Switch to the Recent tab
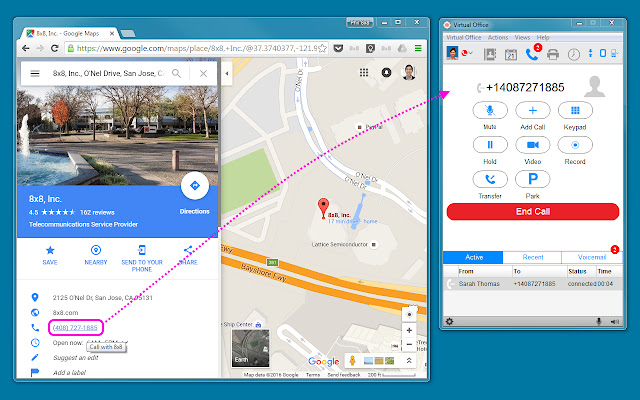 click(533, 257)
